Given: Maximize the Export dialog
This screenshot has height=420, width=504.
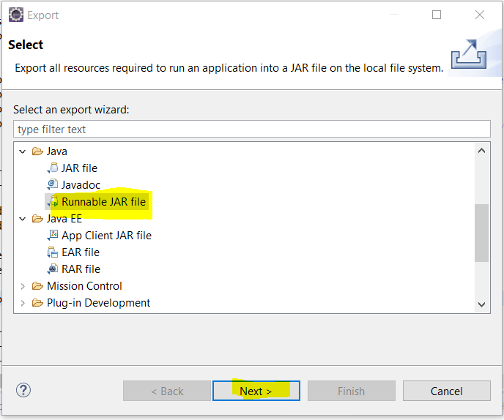Looking at the screenshot, I should [437, 15].
